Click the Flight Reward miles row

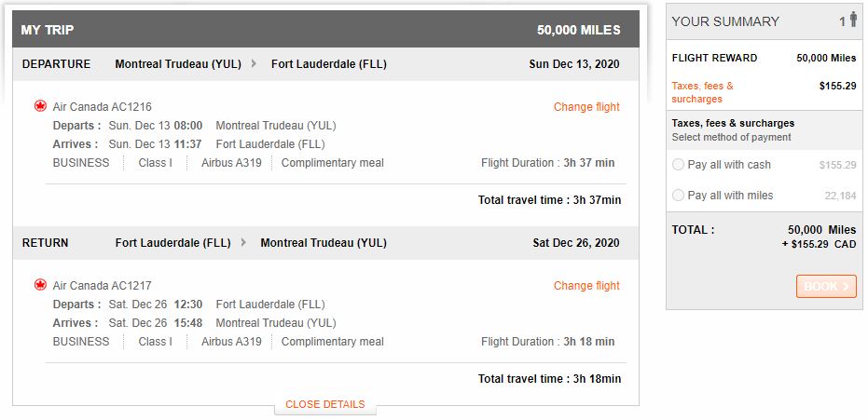764,58
